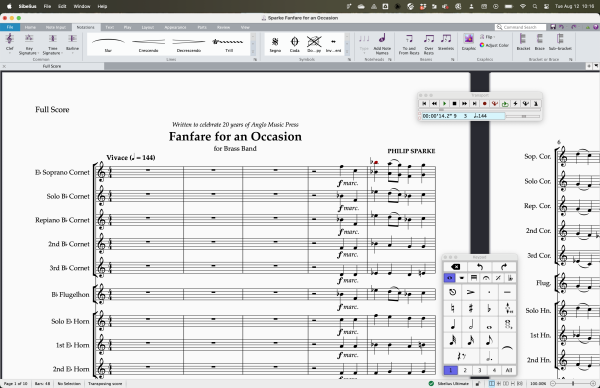Screen dimensions: 600x388
Task: Select voice 2 on the Keypad
Action: coord(465,370)
